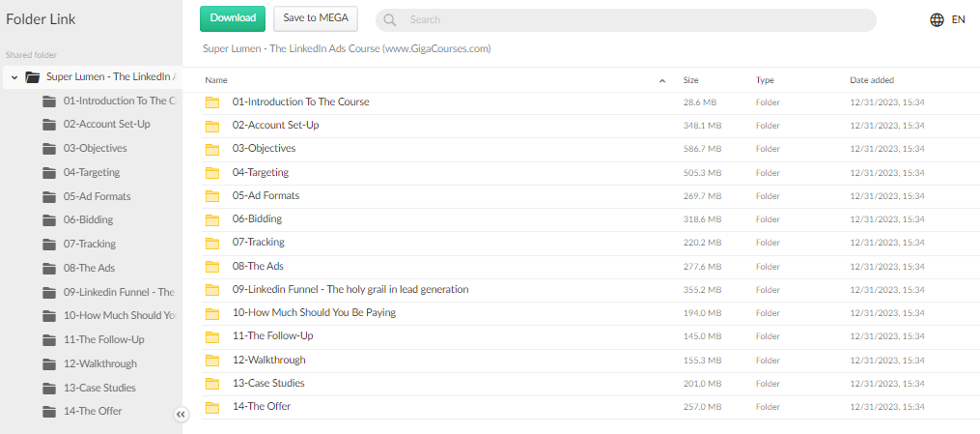980x434 pixels.
Task: Click folder icon beside 06-Bidding in file list
Action: (212, 219)
